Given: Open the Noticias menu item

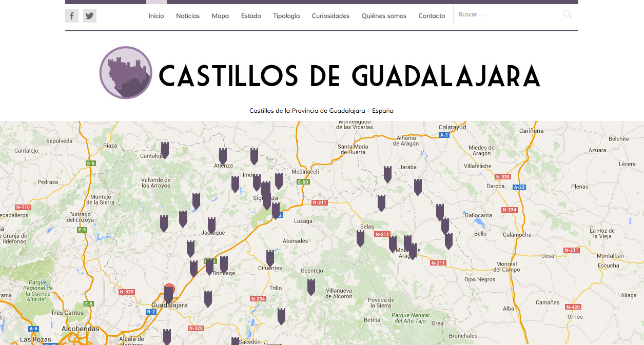Looking at the screenshot, I should pyautogui.click(x=188, y=16).
